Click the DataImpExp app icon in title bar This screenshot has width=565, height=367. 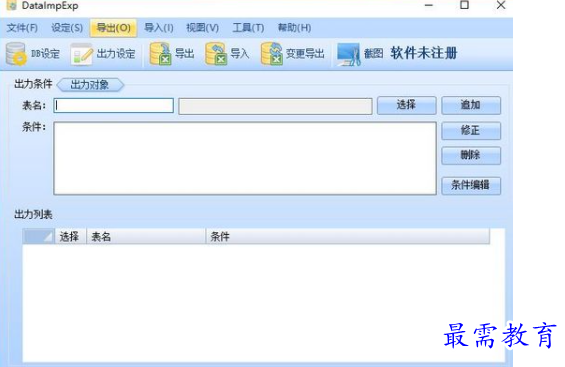pos(12,5)
